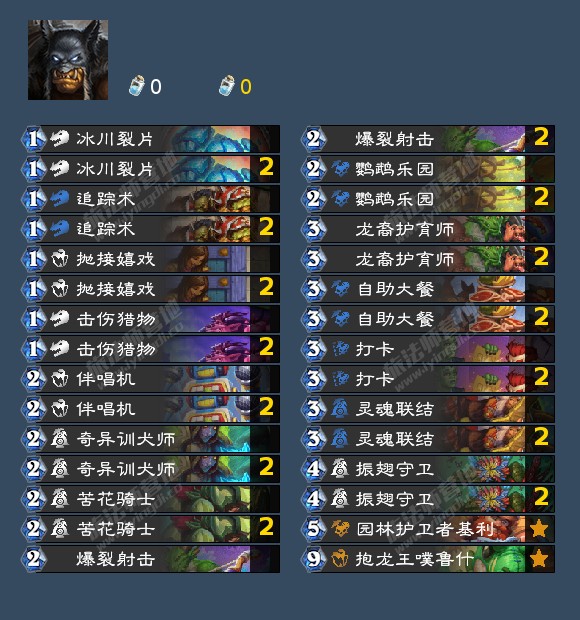Viewport: 580px width, 620px height.
Task: Choose the 奇异训犬师 card with count 2
Action: tap(151, 469)
